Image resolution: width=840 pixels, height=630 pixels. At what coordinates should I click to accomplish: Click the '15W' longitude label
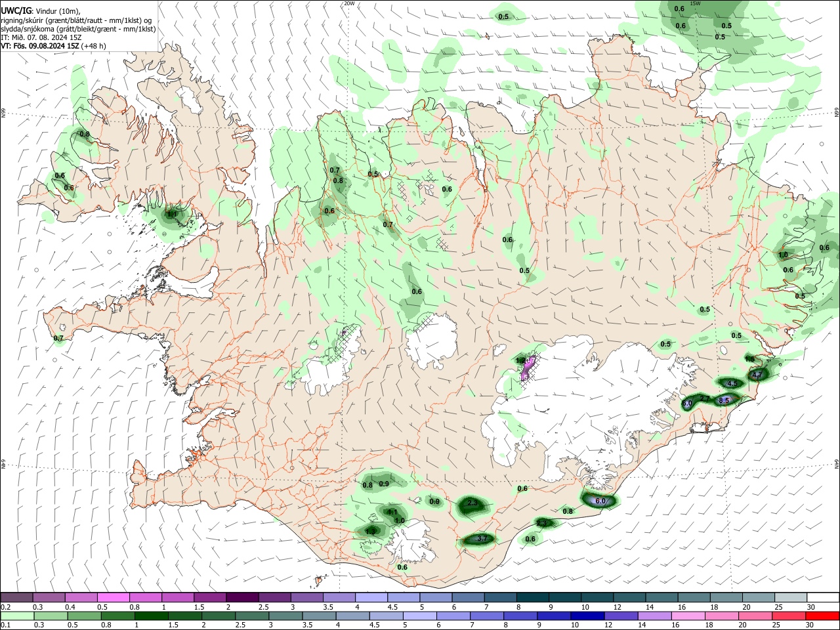click(x=696, y=3)
